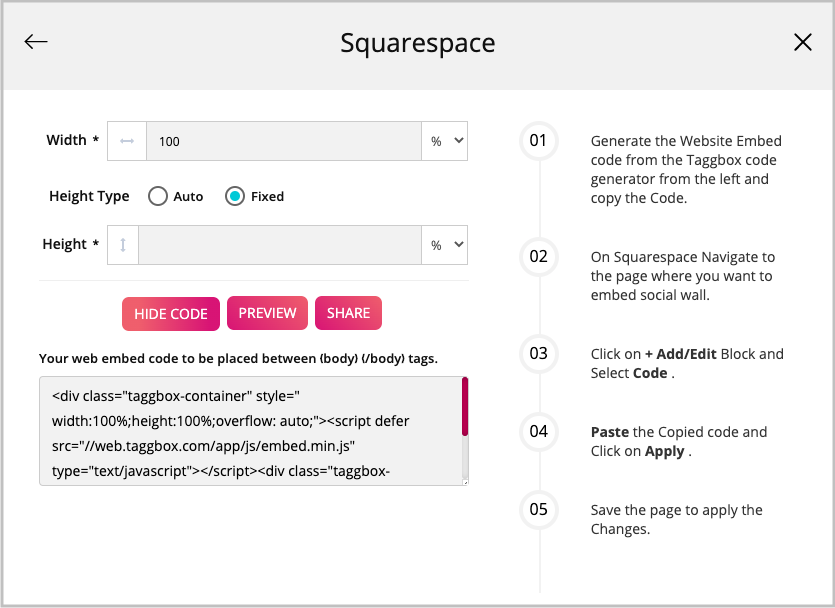
Task: Click the step 02 circle indicator
Action: pyautogui.click(x=538, y=257)
